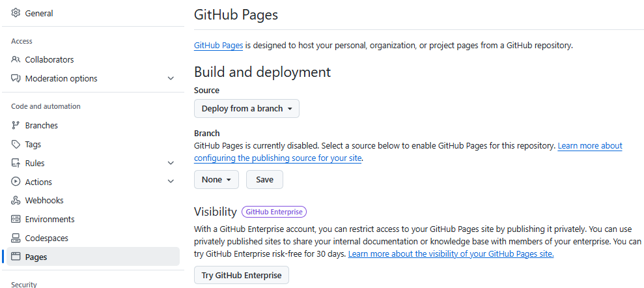Expand the Moderation options chevron
Viewport: 644px width, 288px height.
pyautogui.click(x=171, y=78)
